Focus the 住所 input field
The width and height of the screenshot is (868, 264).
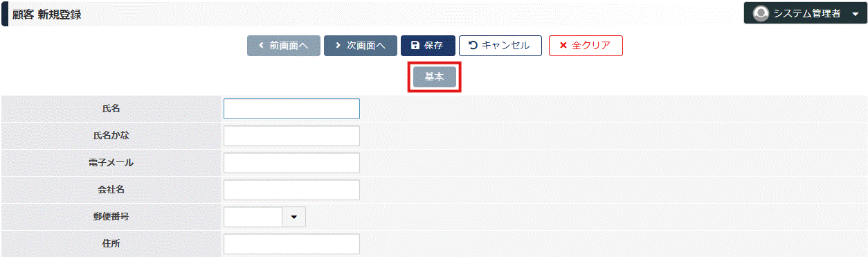(291, 244)
